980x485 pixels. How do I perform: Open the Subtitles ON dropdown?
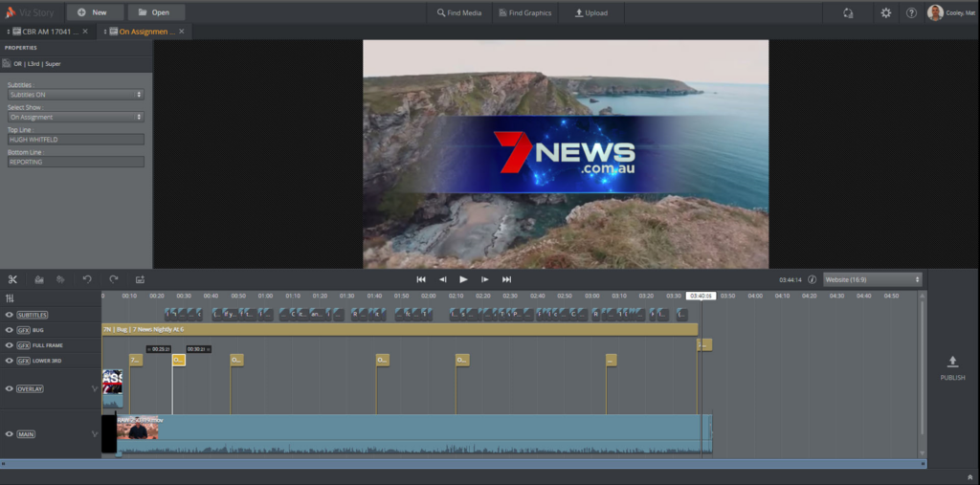(x=76, y=95)
